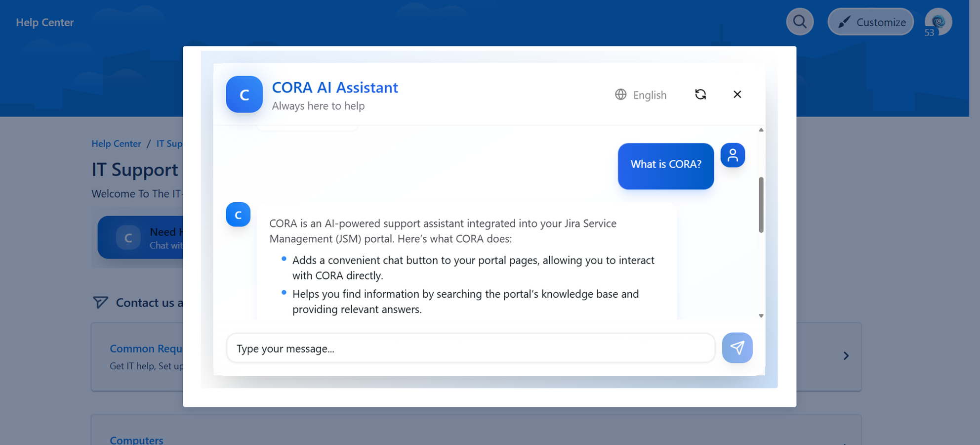Click the chat scrollbar thumb
Screen dimensions: 980x445
pyautogui.click(x=761, y=205)
